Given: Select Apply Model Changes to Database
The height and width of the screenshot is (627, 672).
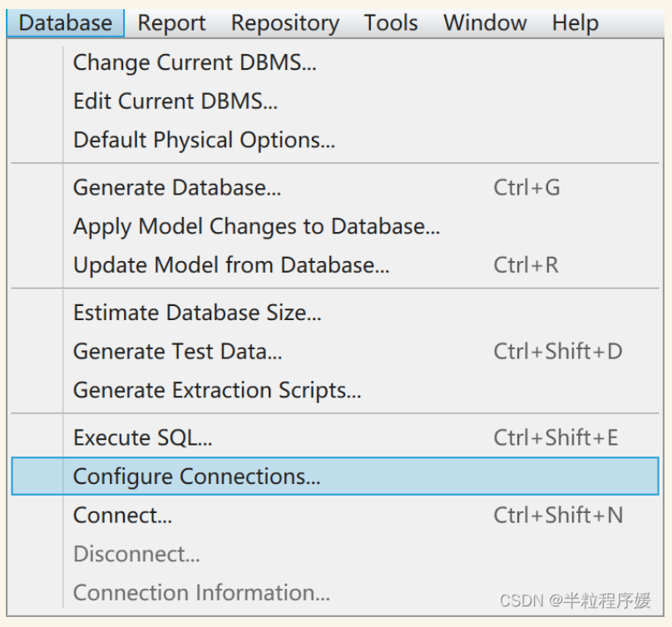Looking at the screenshot, I should [256, 226].
